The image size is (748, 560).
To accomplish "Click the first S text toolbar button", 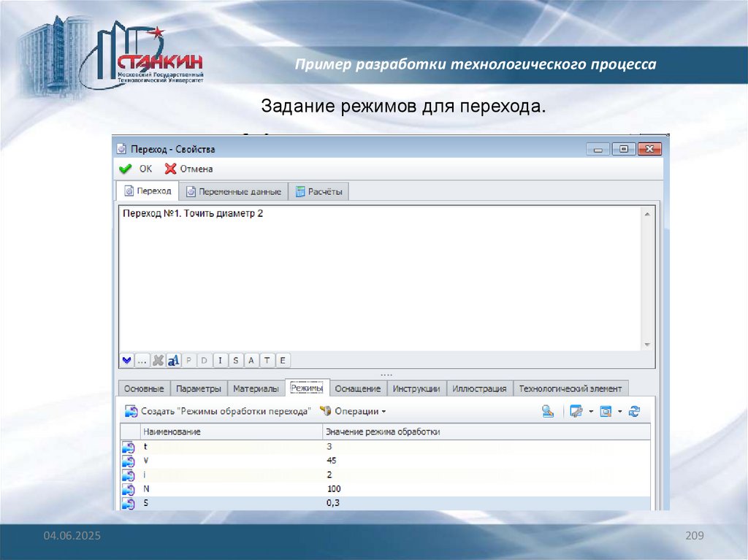I will coord(236,360).
